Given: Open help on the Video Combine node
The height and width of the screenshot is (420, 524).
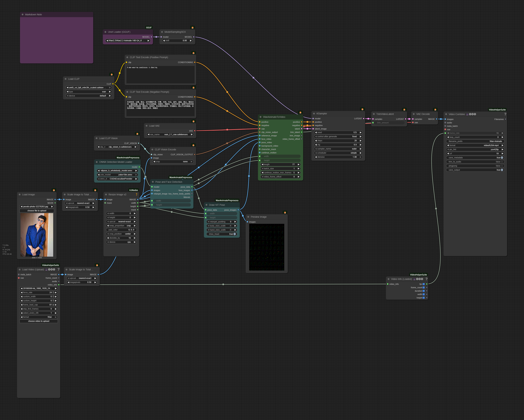Looking at the screenshot, I should tap(505, 114).
